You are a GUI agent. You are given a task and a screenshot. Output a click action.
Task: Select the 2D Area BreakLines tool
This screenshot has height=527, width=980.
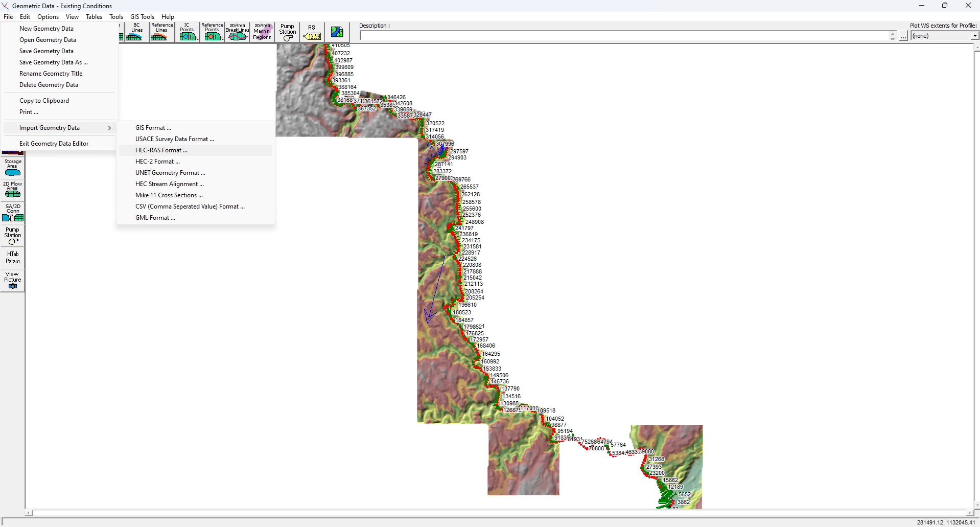tap(237, 32)
